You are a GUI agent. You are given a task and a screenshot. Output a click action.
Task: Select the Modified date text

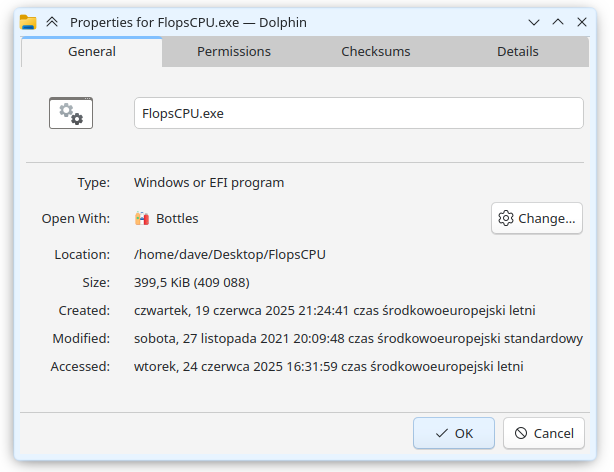click(x=358, y=338)
